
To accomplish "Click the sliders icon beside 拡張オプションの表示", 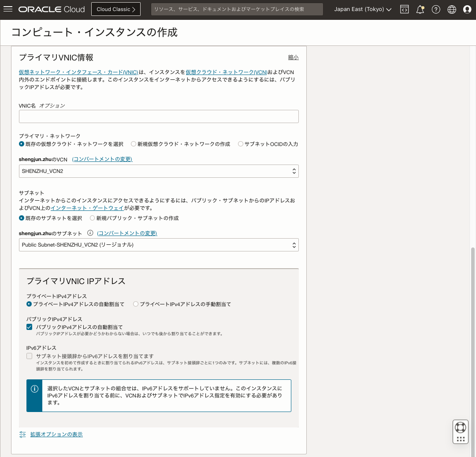I will (x=22, y=434).
